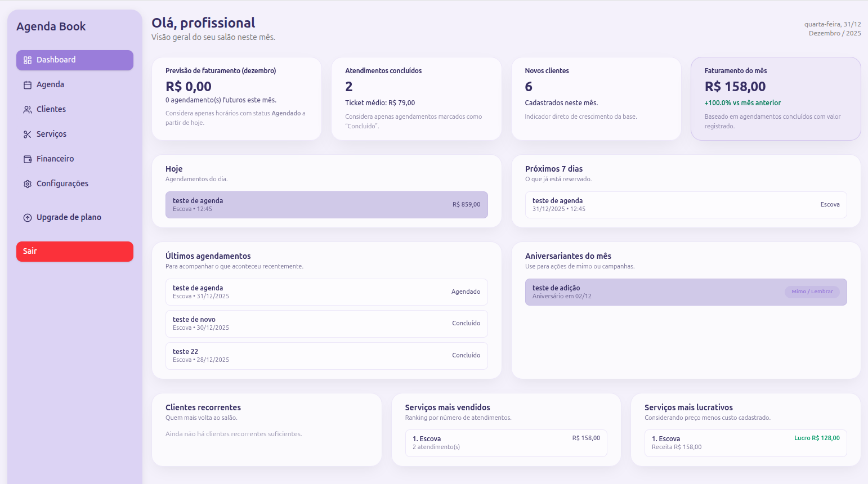Click the Upgrade de plano option
Image resolution: width=868 pixels, height=484 pixels.
click(x=69, y=217)
